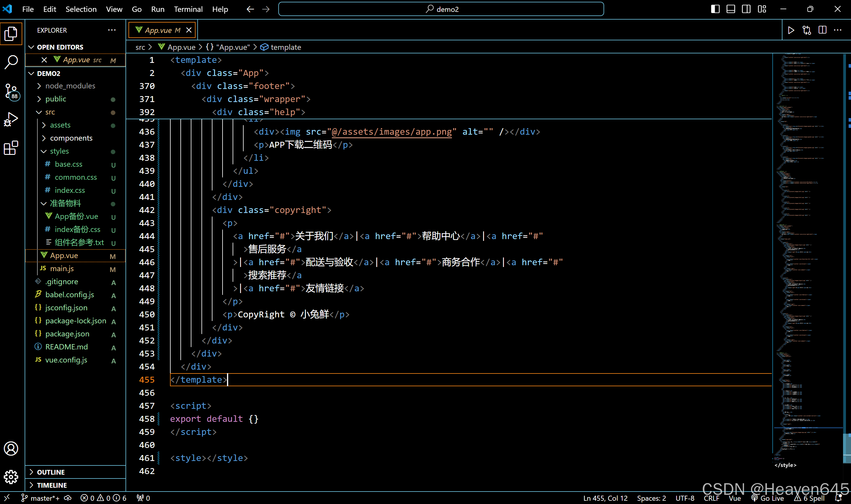Open the Edit menu
Viewport: 851px width, 504px height.
[50, 9]
